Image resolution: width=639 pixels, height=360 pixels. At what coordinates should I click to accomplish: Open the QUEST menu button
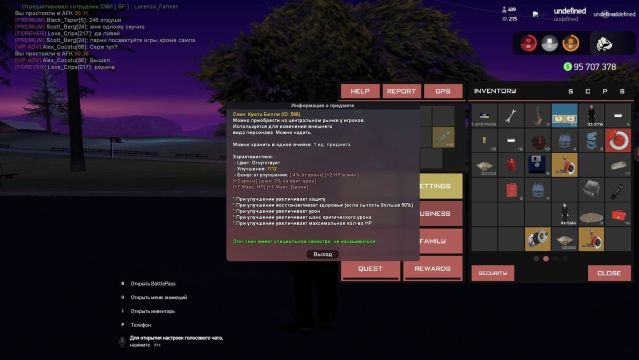pos(370,269)
